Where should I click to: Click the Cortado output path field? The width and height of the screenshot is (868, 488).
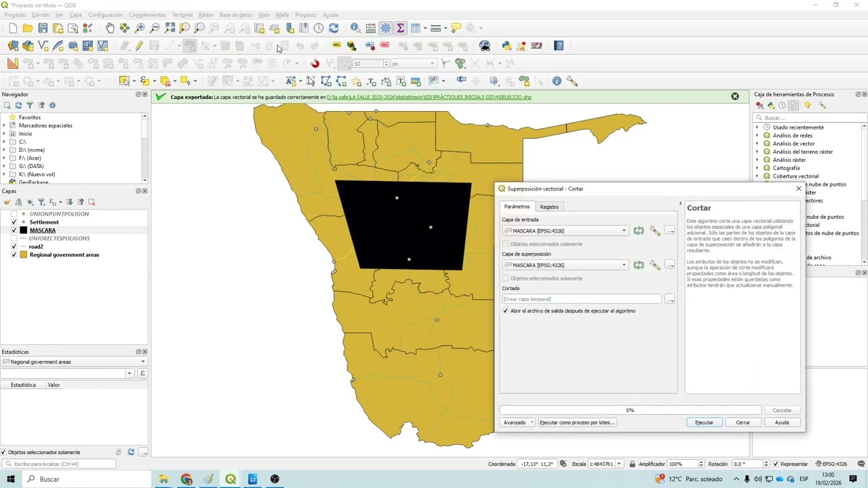tap(581, 299)
